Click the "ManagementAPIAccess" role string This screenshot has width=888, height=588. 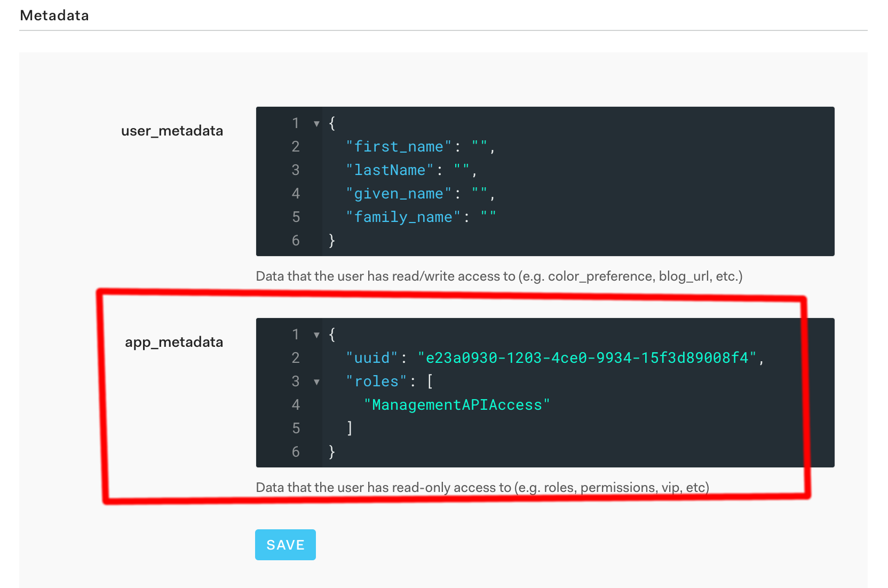pos(457,405)
